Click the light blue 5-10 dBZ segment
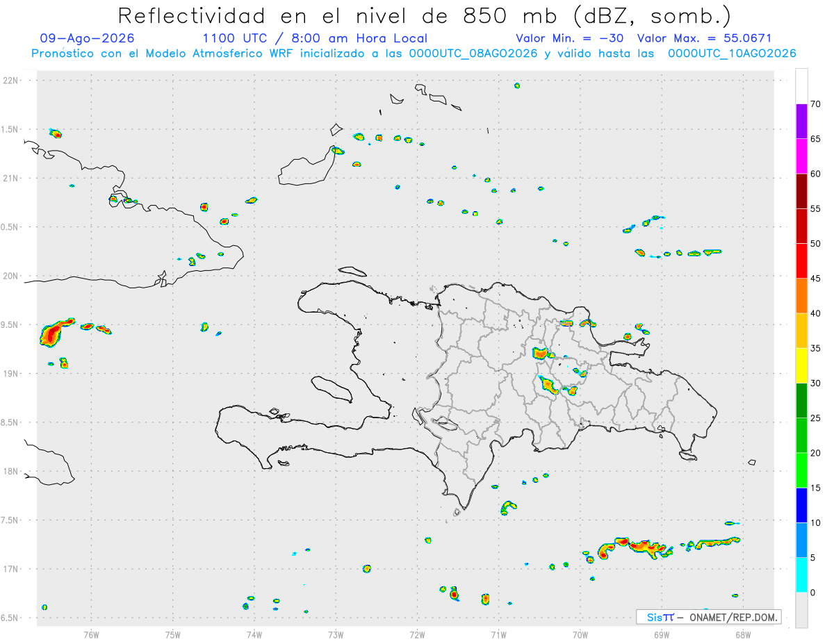The image size is (834, 644). coord(801,540)
